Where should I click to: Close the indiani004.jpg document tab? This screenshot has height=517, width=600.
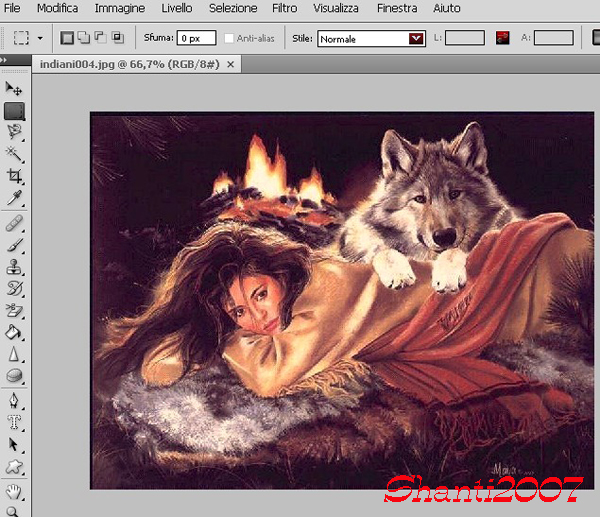coord(230,65)
